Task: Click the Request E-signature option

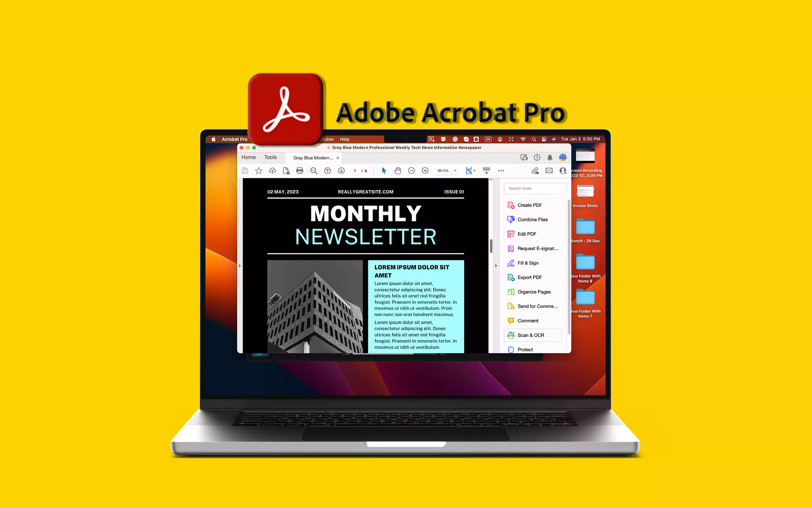Action: click(x=535, y=248)
